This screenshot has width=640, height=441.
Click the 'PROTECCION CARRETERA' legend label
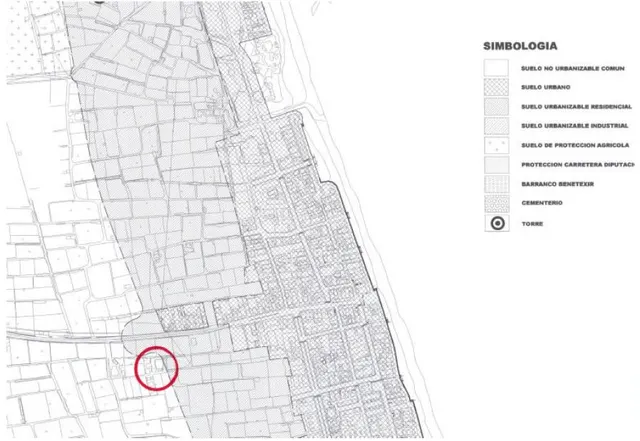578,165
